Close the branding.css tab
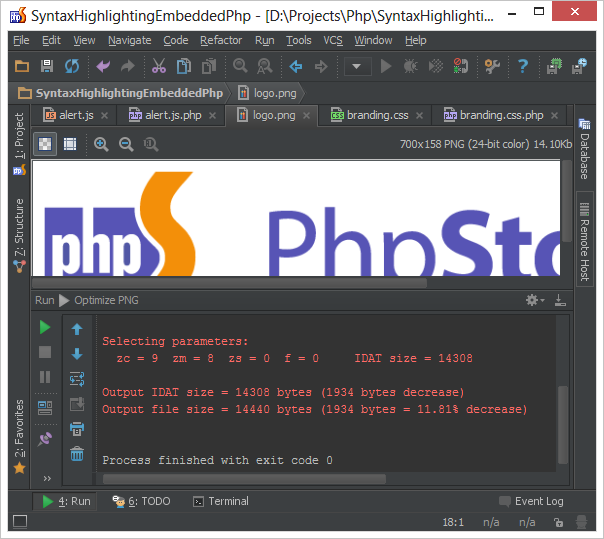604x539 pixels. 419,116
